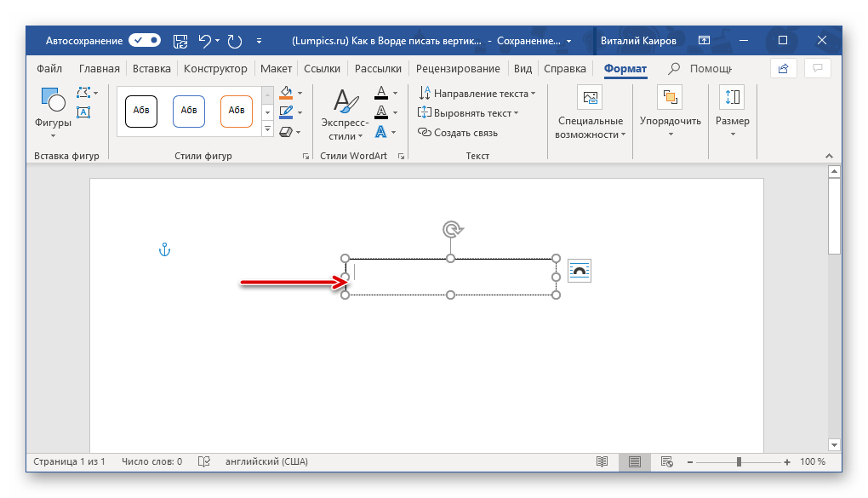868x498 pixels.
Task: Switch to the Главная tab
Action: pyautogui.click(x=99, y=69)
